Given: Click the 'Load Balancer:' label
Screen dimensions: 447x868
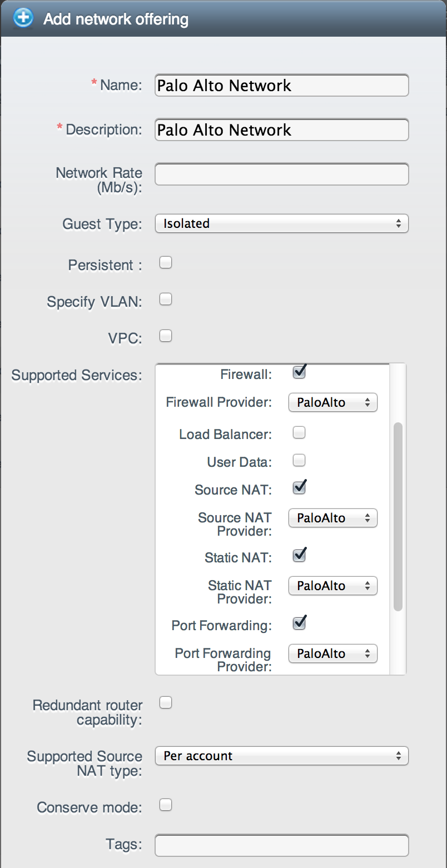Looking at the screenshot, I should click(x=225, y=435).
